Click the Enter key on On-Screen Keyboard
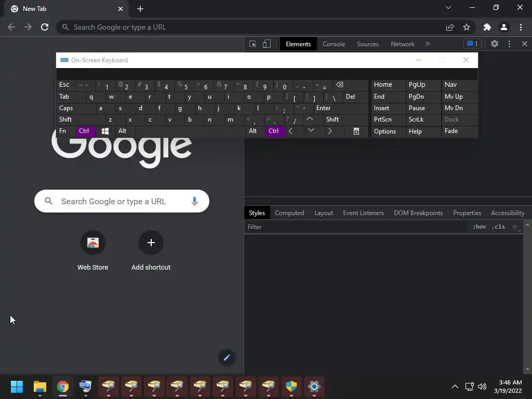The width and height of the screenshot is (532, 399). [341, 108]
